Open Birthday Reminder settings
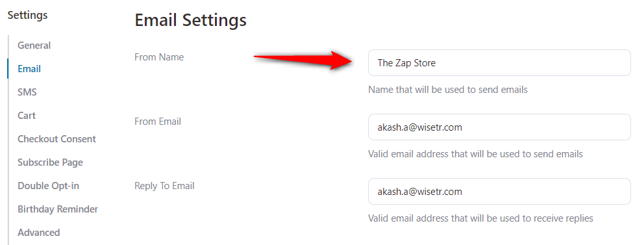The image size is (644, 245). pyautogui.click(x=58, y=209)
